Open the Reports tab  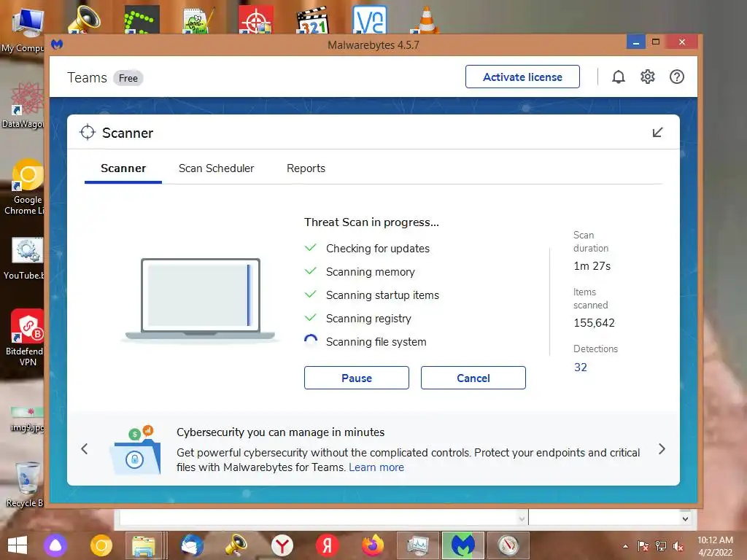pos(306,168)
